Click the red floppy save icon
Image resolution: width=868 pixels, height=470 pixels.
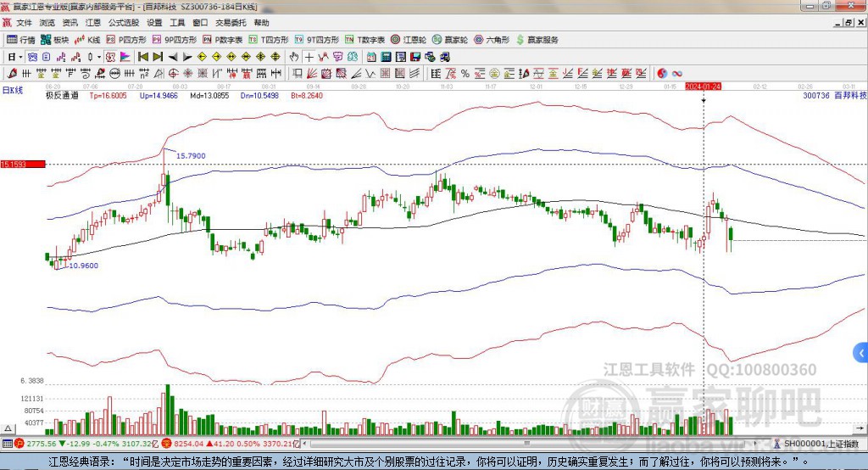point(415,57)
